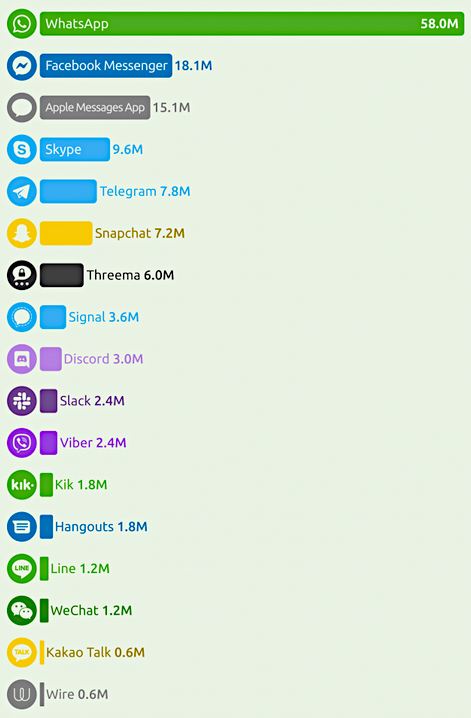Click the WhatsApp phone icon

[22, 24]
